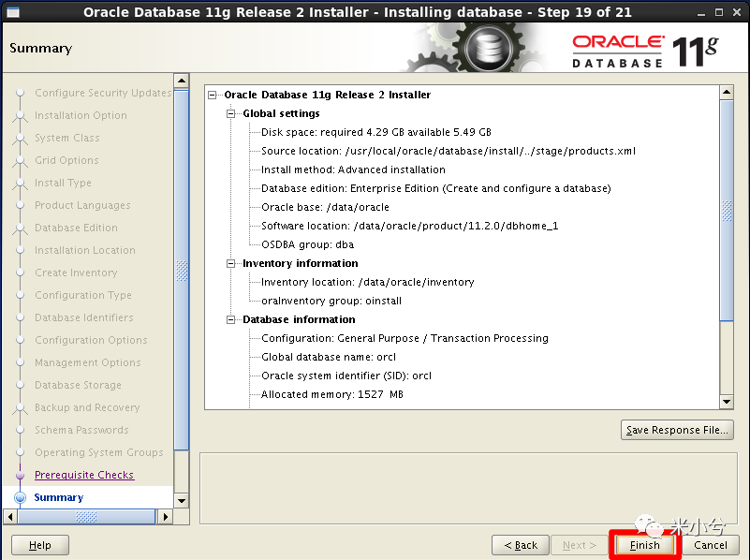Select the Database Edition step
The image size is (750, 560).
pos(76,228)
